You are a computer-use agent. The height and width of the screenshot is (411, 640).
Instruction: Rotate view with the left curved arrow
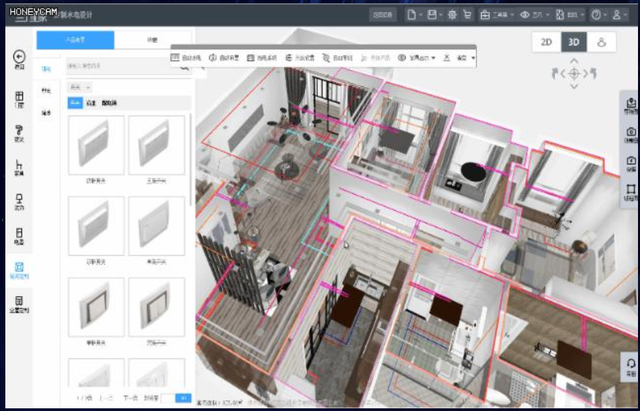click(555, 74)
